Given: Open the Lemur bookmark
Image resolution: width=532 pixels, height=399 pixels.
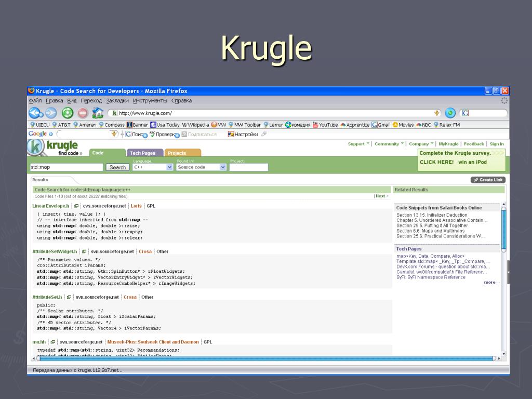Looking at the screenshot, I should tap(273, 125).
